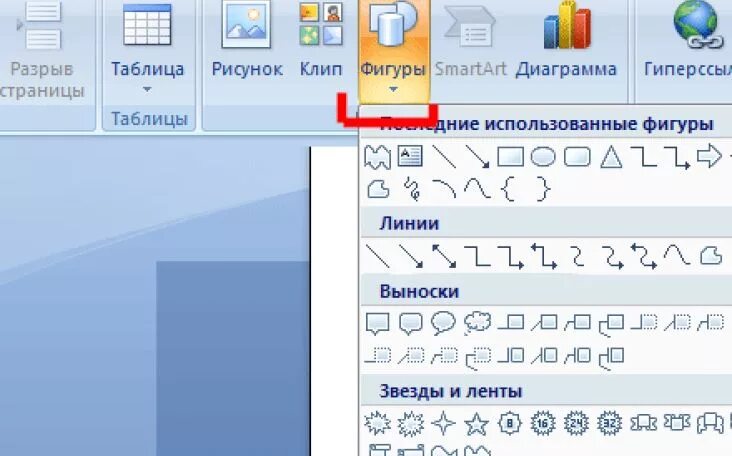Select the block right arrow shape

pyautogui.click(x=709, y=156)
